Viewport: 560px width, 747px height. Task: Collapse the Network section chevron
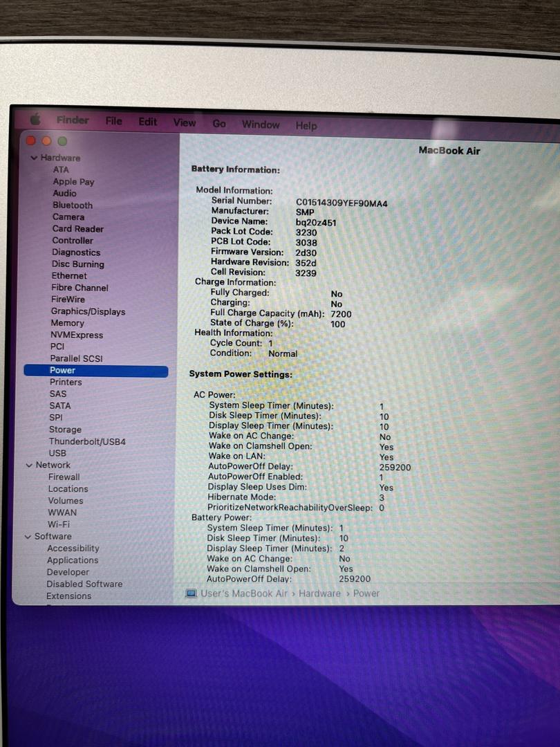[29, 465]
